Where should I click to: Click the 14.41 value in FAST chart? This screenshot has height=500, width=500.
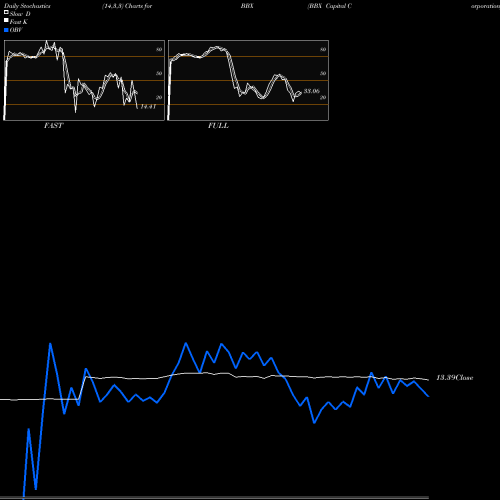(148, 107)
